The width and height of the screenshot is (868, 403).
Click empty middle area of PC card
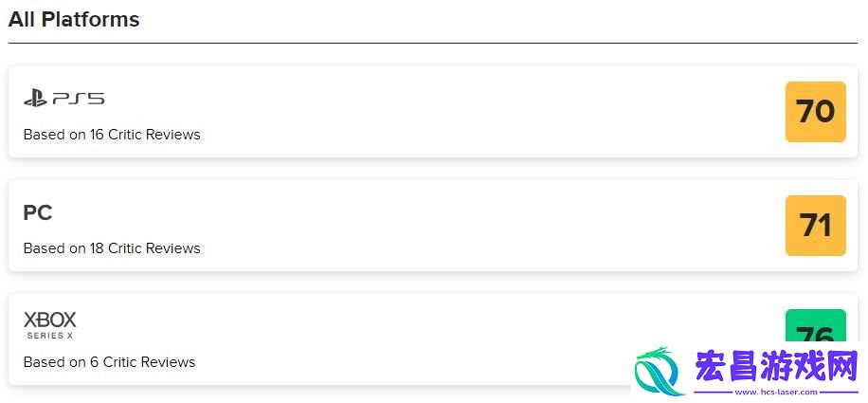(433, 226)
